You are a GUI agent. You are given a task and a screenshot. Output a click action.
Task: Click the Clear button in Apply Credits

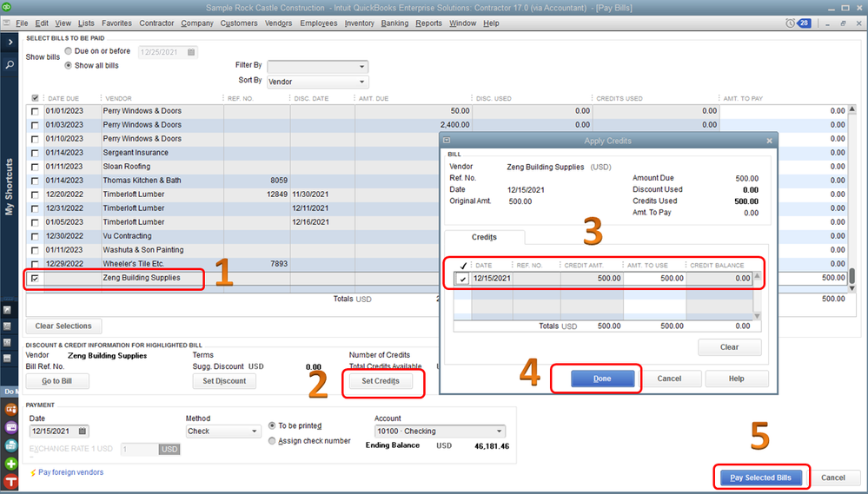click(730, 347)
